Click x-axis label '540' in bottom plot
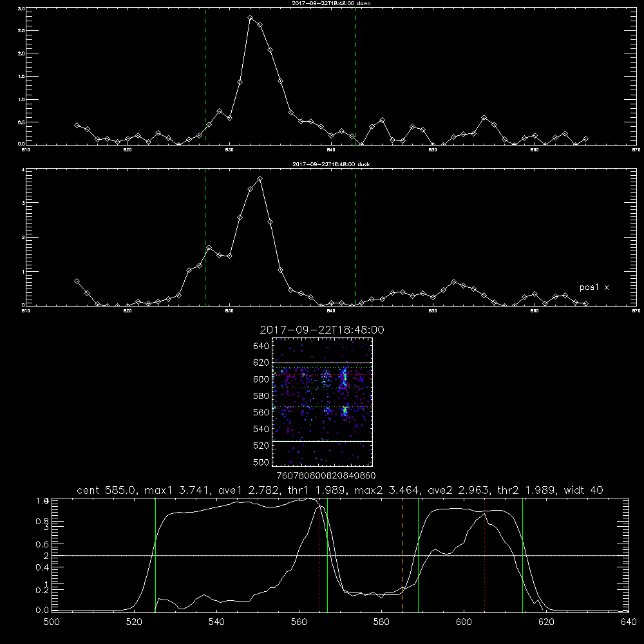The width and height of the screenshot is (644, 644). click(x=216, y=622)
